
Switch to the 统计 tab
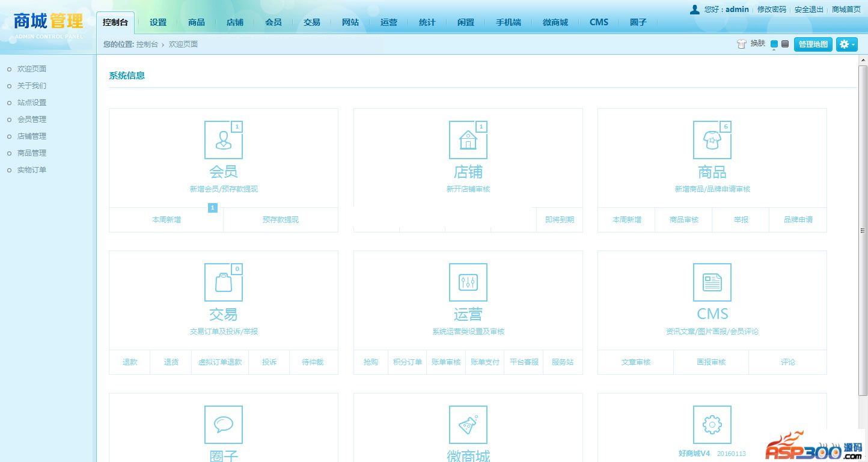(427, 22)
